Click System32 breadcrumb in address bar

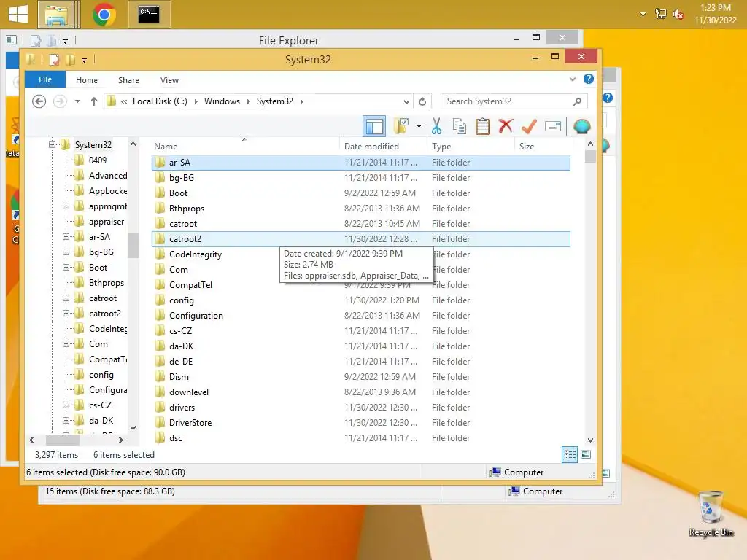point(275,101)
